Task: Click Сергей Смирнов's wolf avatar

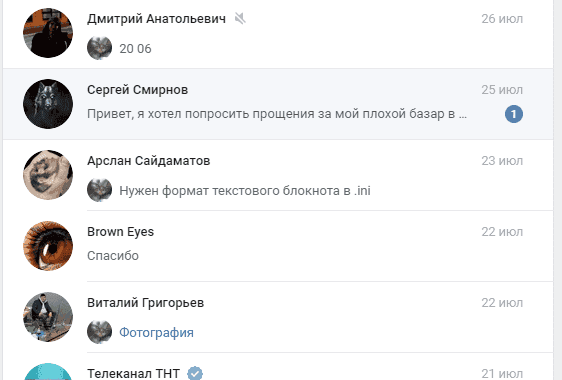Action: click(x=48, y=104)
